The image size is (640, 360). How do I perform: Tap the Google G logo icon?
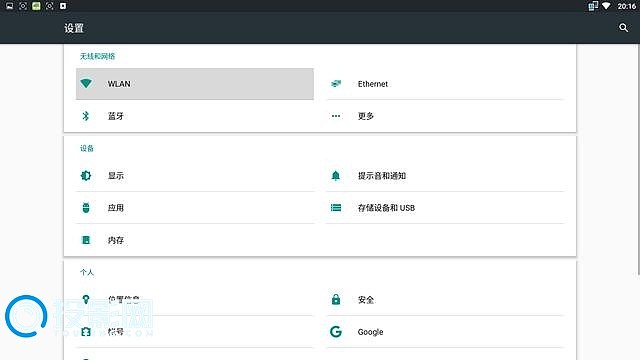coord(336,331)
